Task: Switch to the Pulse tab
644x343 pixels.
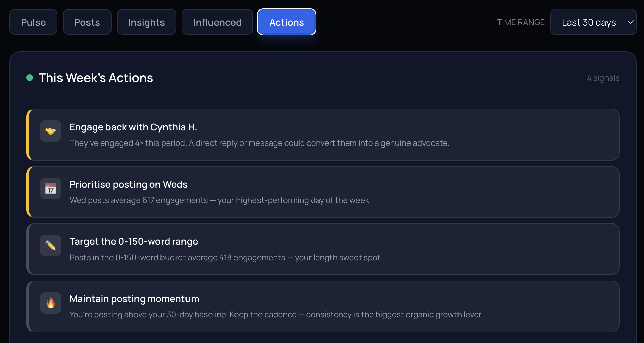Action: tap(33, 22)
